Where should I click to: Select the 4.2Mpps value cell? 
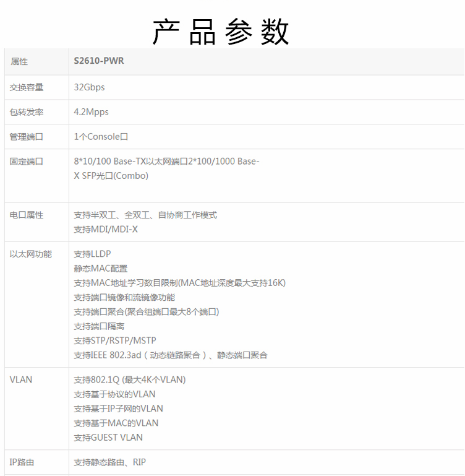point(92,112)
